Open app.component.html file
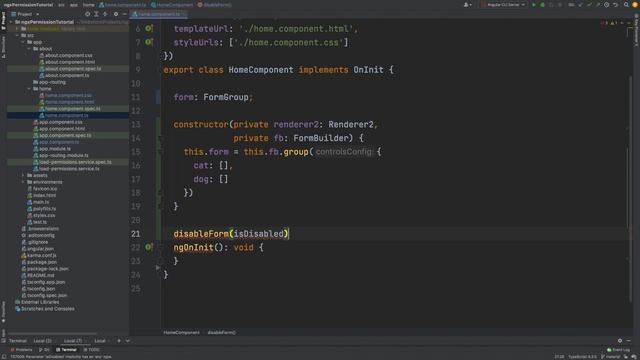Image resolution: width=640 pixels, height=360 pixels. (60, 129)
